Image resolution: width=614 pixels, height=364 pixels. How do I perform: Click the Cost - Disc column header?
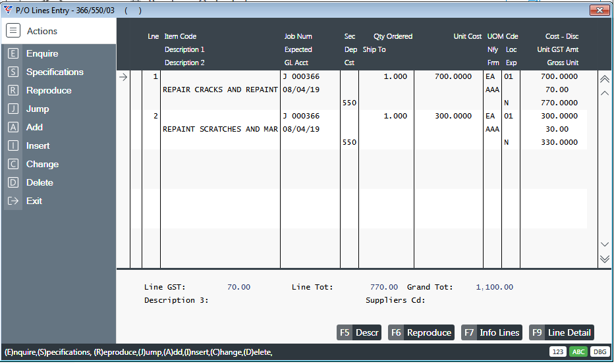pyautogui.click(x=561, y=36)
